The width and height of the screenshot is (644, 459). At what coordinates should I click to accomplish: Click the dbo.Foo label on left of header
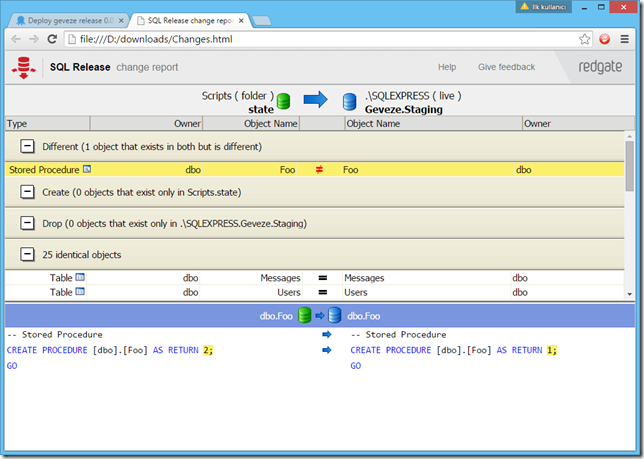276,316
